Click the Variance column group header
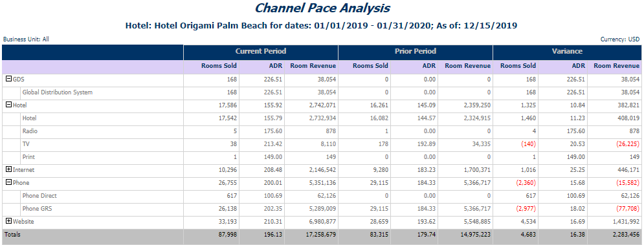This screenshot has height=245, width=644. pyautogui.click(x=567, y=52)
